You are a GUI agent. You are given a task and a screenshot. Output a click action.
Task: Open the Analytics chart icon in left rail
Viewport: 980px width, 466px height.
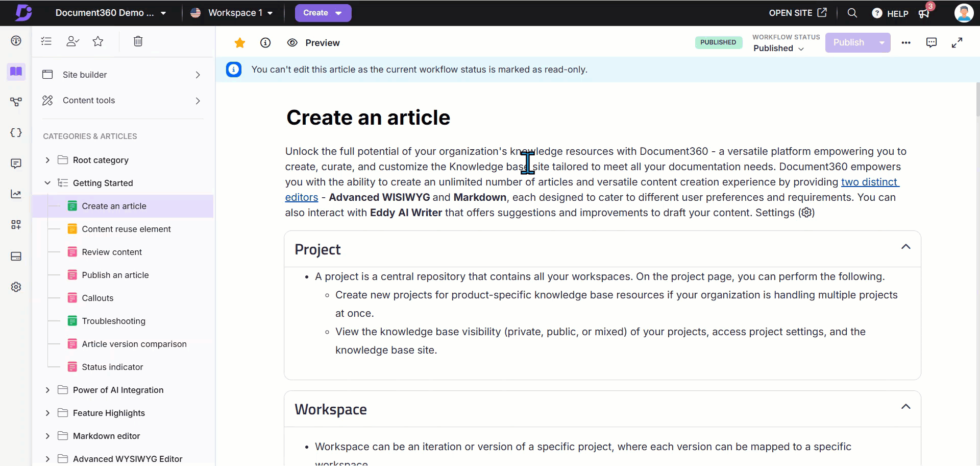pos(16,194)
